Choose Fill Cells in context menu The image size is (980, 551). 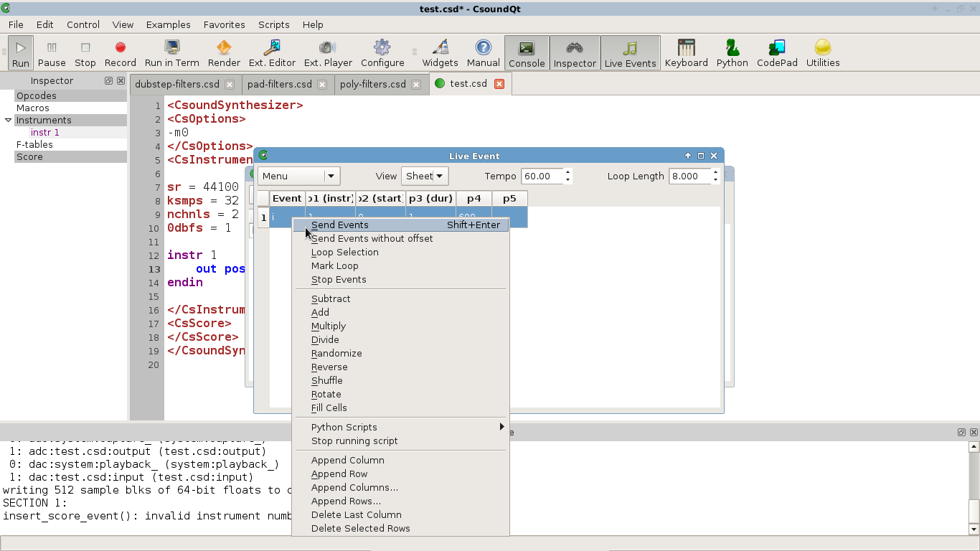(x=400, y=408)
